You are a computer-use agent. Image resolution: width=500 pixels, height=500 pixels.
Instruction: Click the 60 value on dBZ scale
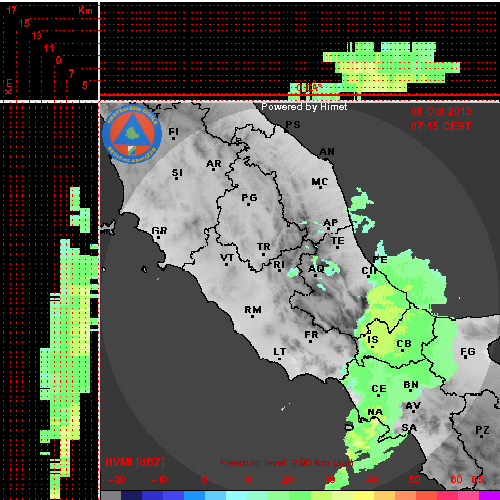click(x=456, y=480)
